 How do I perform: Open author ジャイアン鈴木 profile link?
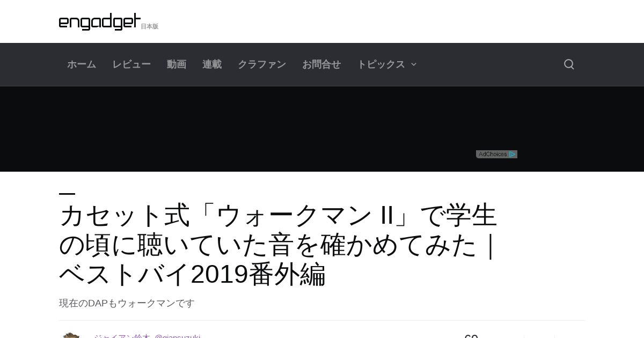click(x=122, y=336)
